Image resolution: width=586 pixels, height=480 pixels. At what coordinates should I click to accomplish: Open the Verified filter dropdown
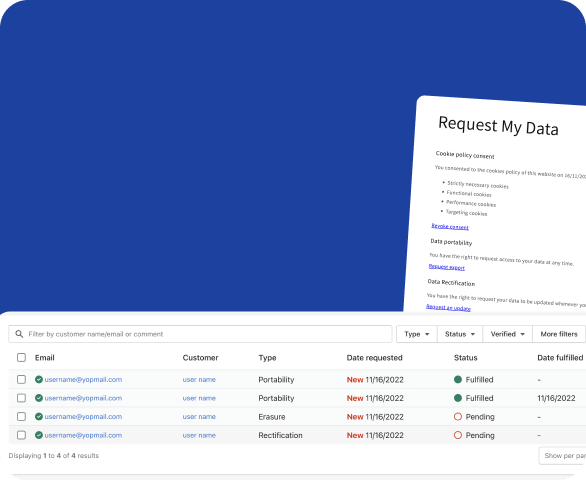coord(508,334)
